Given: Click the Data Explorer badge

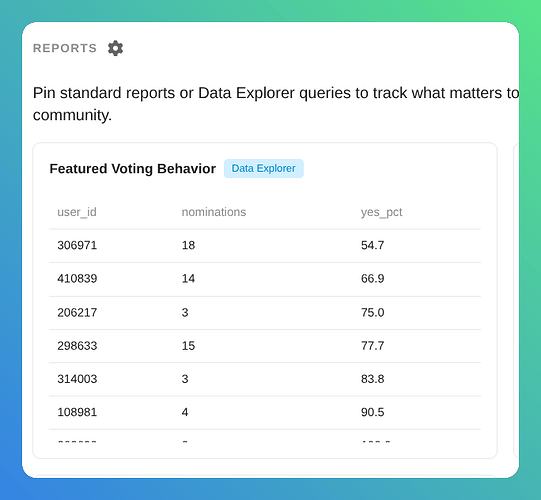Looking at the screenshot, I should [264, 168].
